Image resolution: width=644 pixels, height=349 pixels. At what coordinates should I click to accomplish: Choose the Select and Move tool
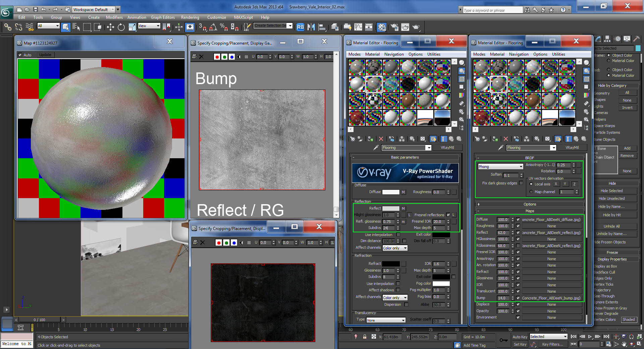110,27
